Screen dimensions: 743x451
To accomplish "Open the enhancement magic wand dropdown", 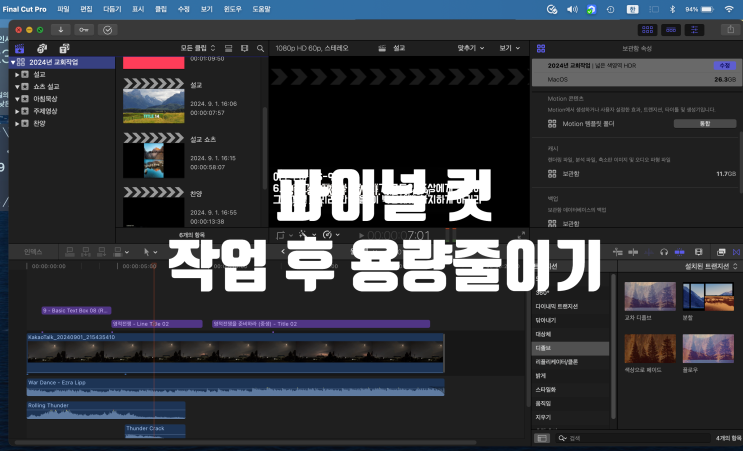I will 306,235.
